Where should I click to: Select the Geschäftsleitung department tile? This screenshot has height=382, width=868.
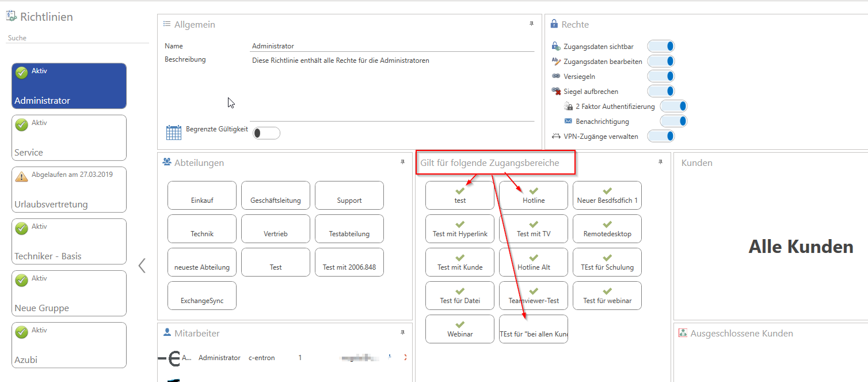click(275, 196)
